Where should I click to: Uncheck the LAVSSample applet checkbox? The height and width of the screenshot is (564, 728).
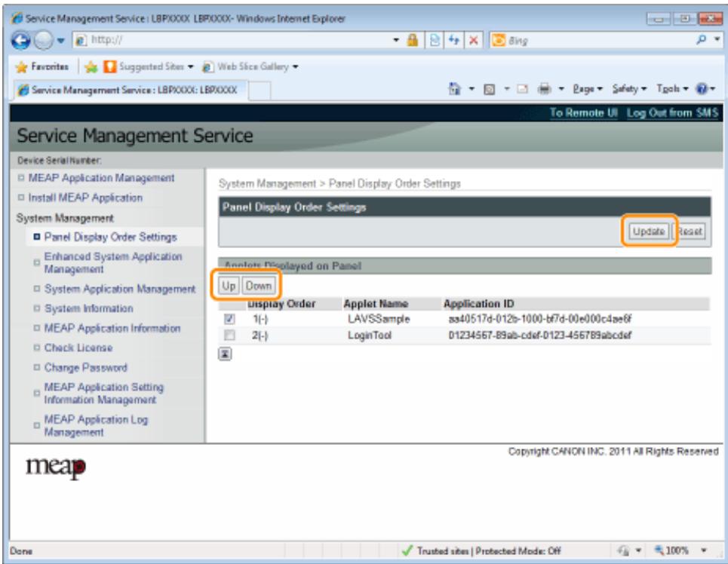click(x=229, y=319)
